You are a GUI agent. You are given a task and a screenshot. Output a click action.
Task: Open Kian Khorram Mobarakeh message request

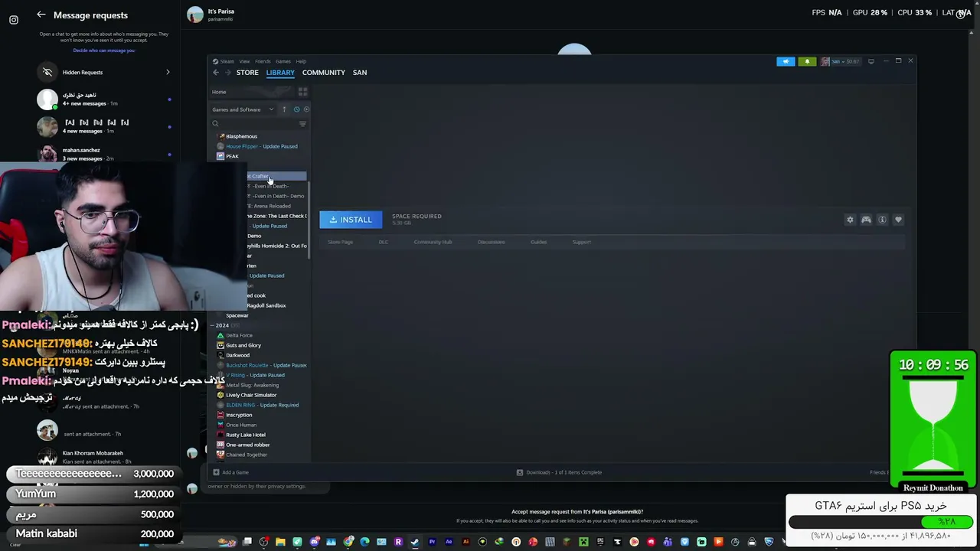(x=104, y=457)
